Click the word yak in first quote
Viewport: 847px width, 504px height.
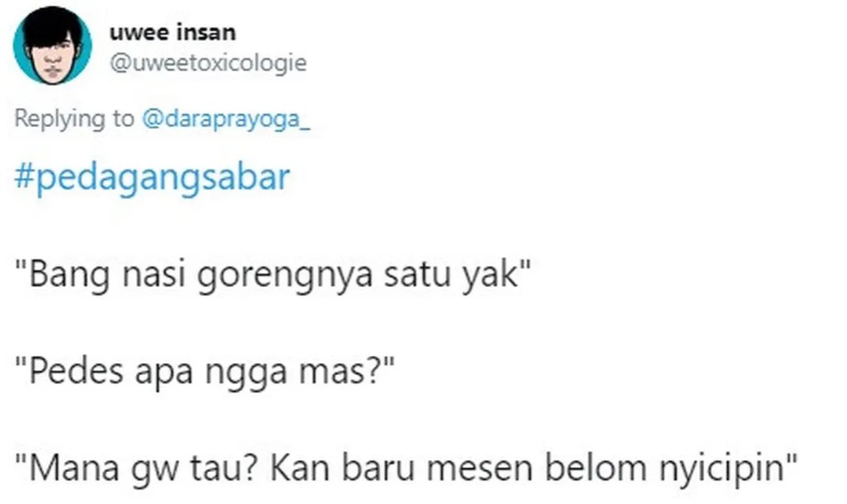(x=490, y=276)
